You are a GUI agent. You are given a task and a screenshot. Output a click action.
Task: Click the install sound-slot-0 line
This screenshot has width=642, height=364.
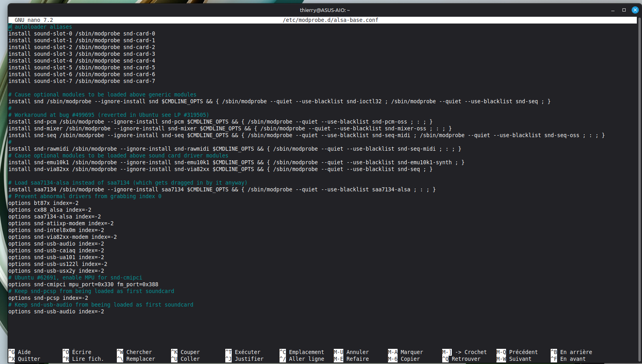point(81,33)
